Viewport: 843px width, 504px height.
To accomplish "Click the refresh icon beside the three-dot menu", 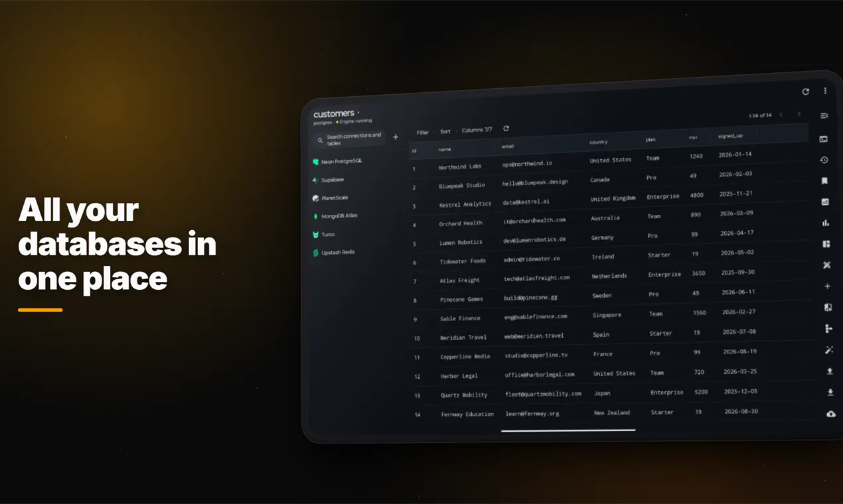I will click(x=806, y=92).
